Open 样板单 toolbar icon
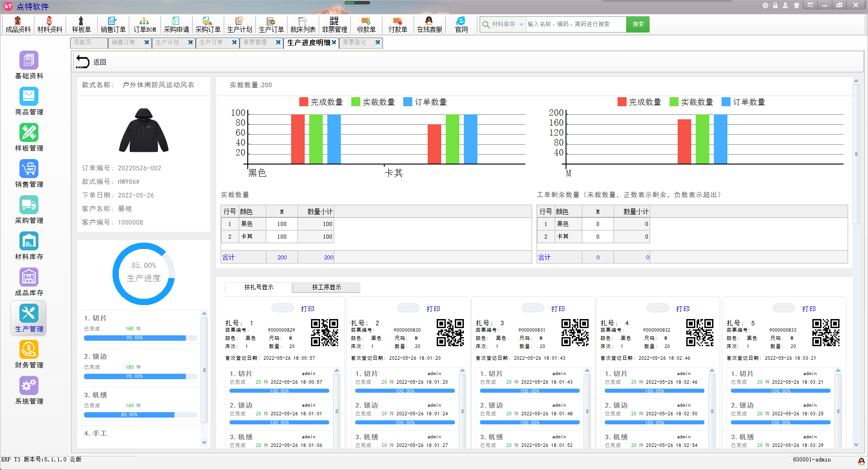The image size is (868, 470). [81, 24]
